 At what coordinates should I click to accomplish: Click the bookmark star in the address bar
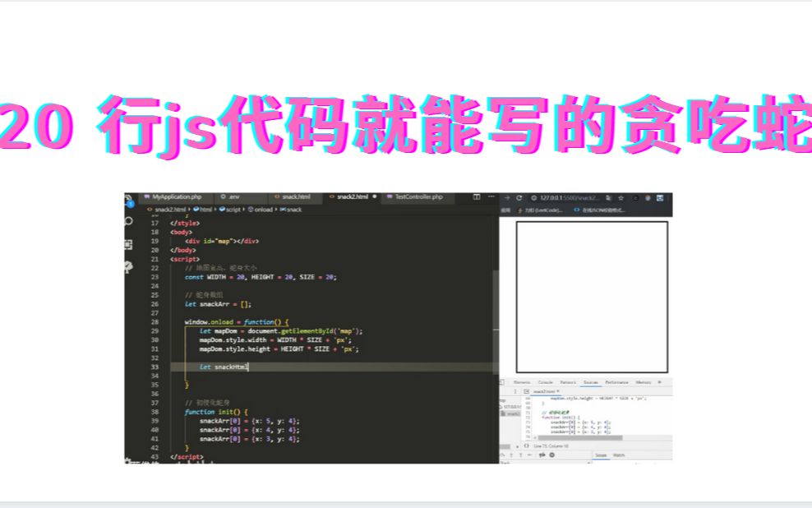pos(621,197)
